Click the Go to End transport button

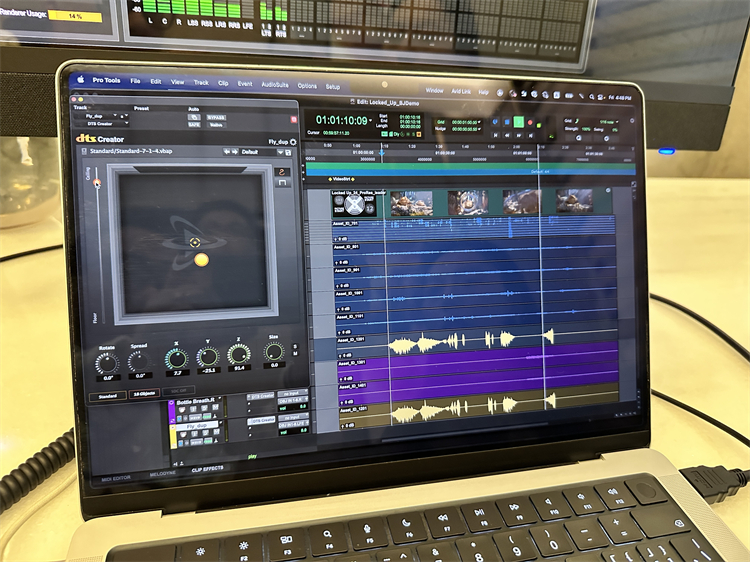[531, 136]
